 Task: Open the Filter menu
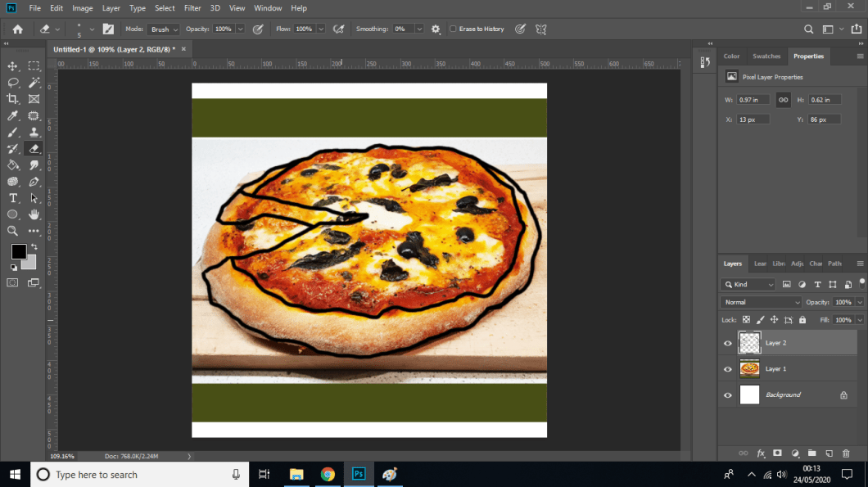192,7
